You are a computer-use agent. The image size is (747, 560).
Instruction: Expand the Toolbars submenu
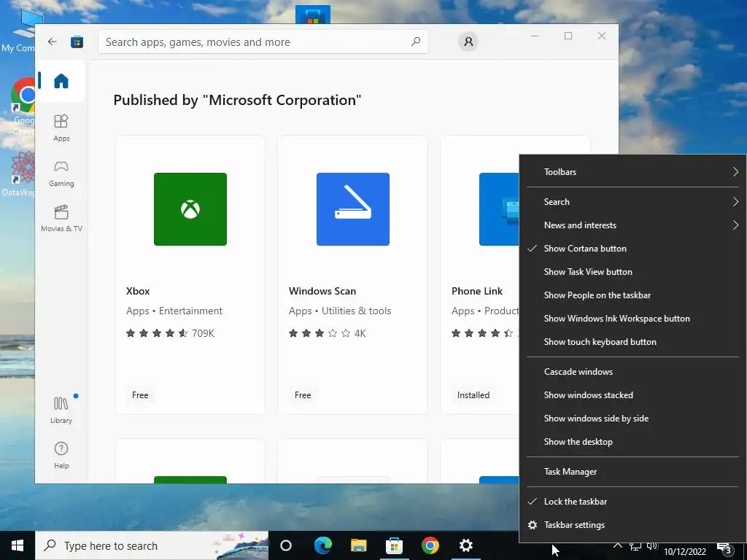[632, 172]
